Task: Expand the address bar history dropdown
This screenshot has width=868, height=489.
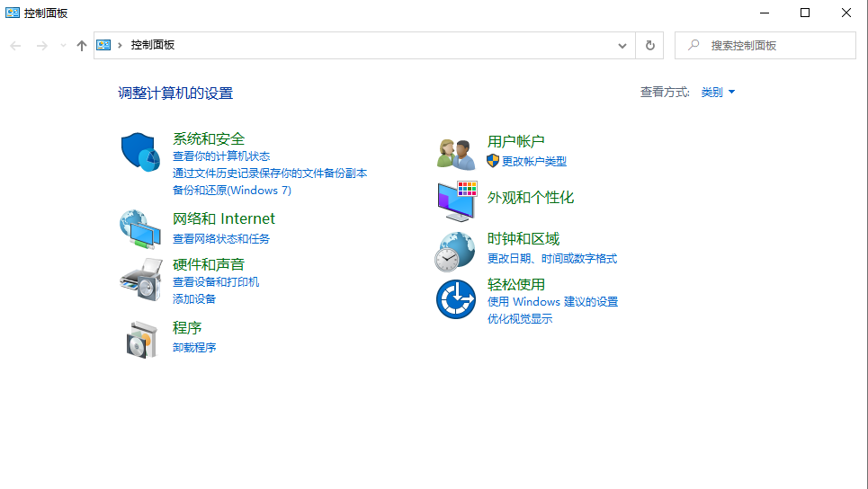Action: pos(622,45)
